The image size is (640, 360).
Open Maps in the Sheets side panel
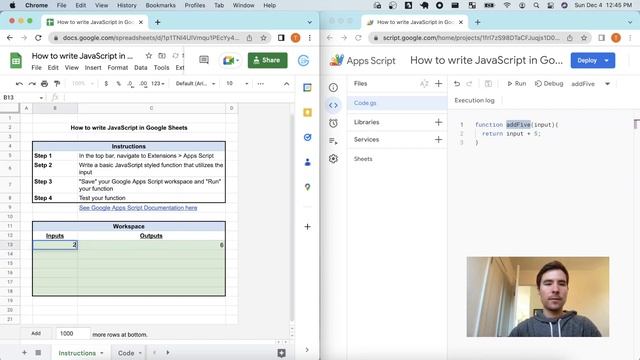[307, 187]
